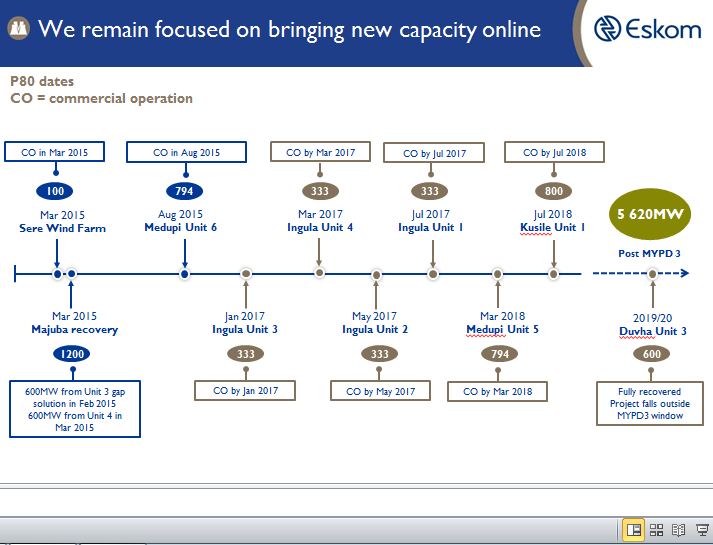Select the blue '100' oval

[55, 191]
